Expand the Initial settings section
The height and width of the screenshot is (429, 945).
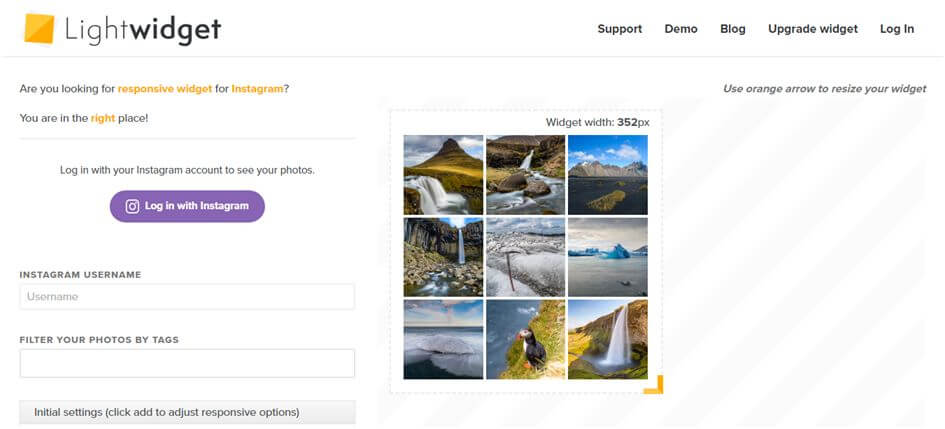tap(187, 412)
